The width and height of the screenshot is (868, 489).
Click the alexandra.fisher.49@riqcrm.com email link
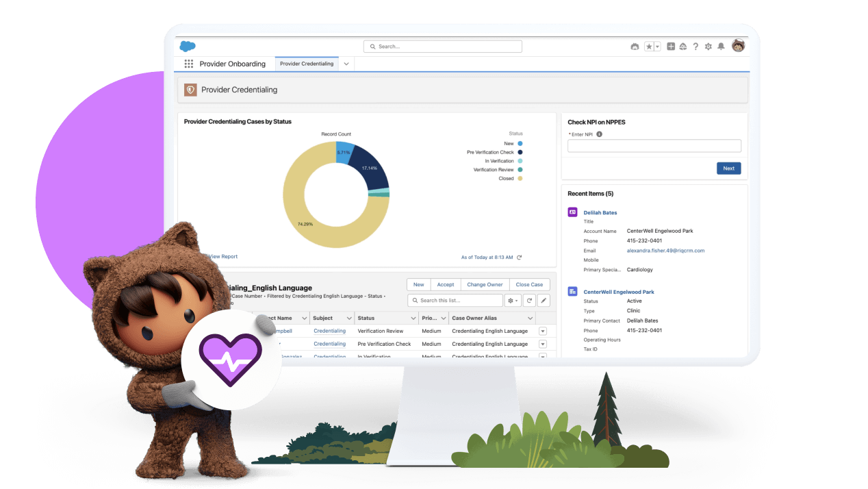(665, 251)
